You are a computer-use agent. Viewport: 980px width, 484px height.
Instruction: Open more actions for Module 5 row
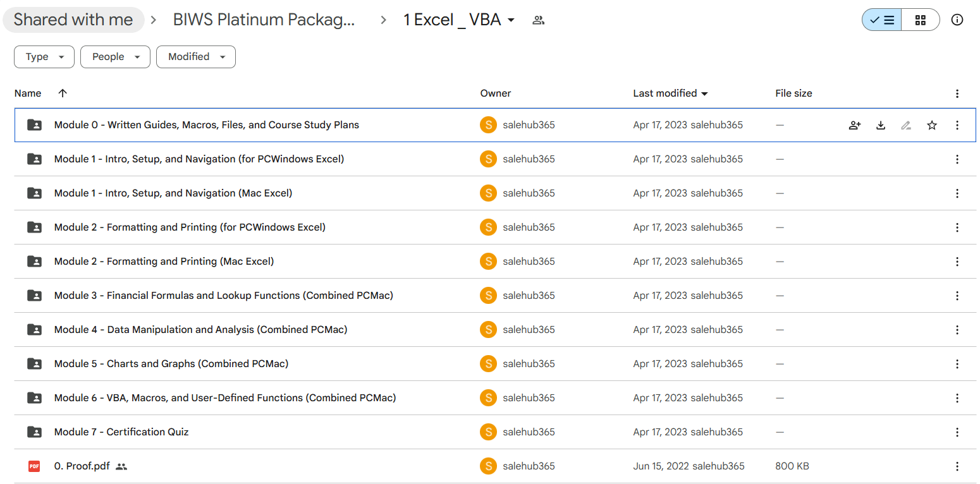pyautogui.click(x=957, y=364)
